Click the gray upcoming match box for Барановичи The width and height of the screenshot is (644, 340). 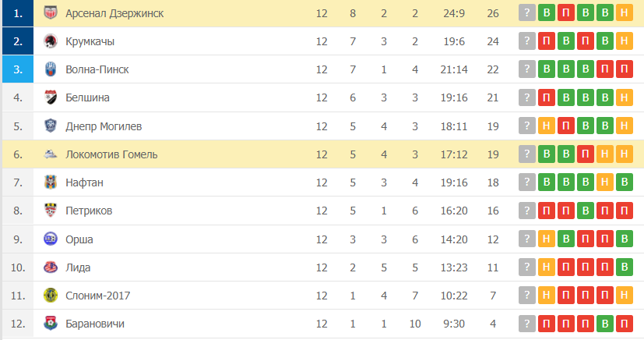(x=527, y=324)
